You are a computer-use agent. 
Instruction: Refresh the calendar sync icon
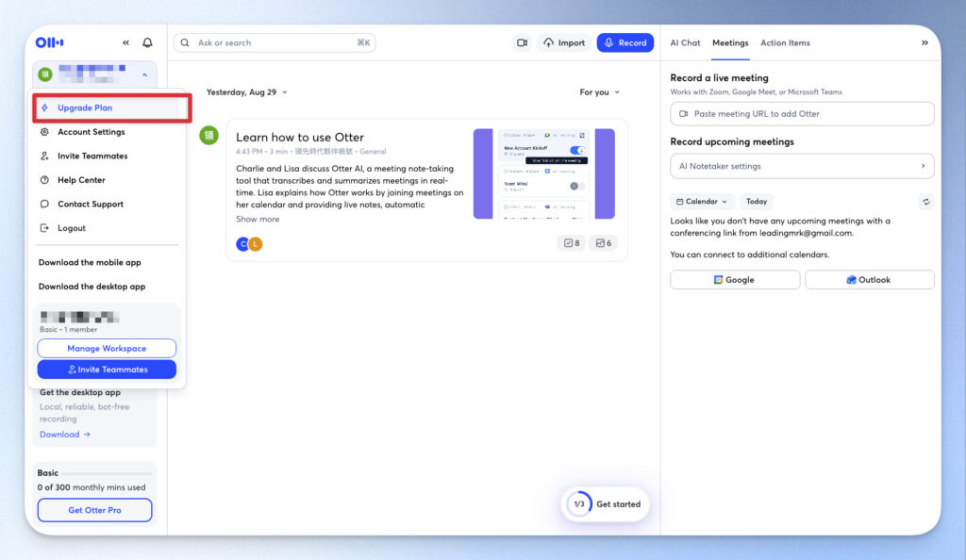925,201
